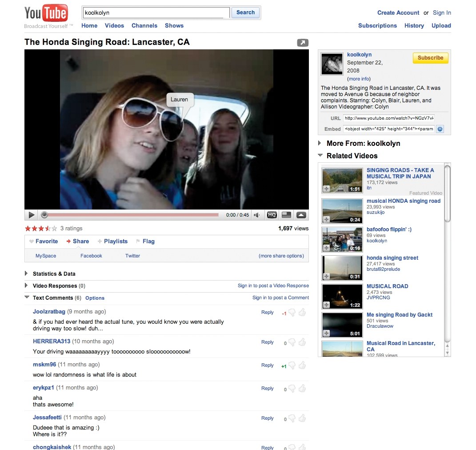Screen dimensions: 476x450
Task: Expand Video Responses section
Action: (26, 285)
